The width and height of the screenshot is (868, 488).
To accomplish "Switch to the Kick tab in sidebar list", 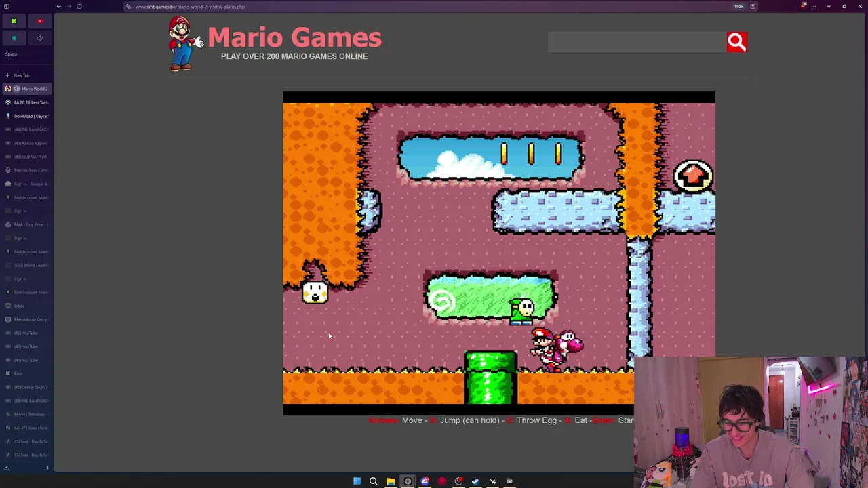I will pos(26,373).
